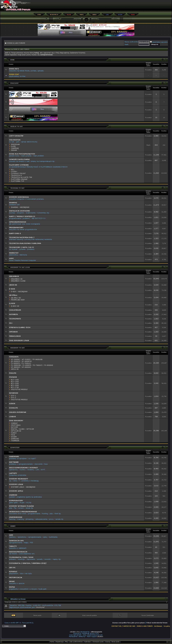Collapse the DVHK category section
Viewport: 172px width, 644px height.
coord(162,60)
